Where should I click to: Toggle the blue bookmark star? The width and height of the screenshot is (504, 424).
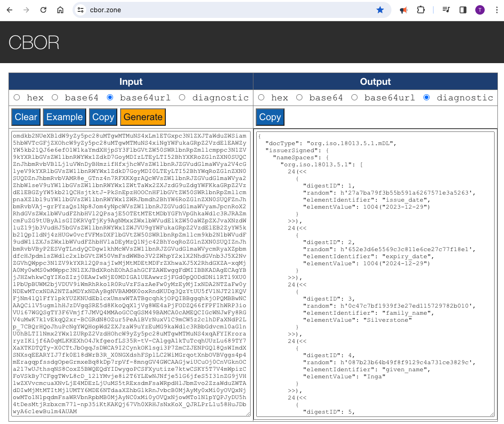coord(380,10)
